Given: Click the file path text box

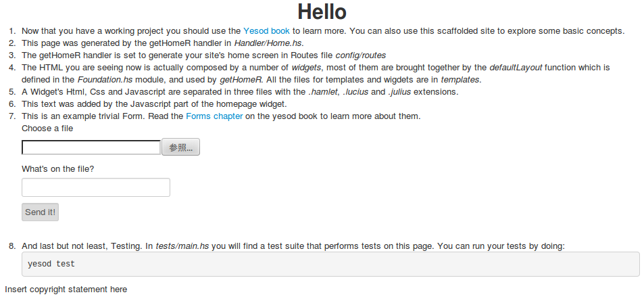Looking at the screenshot, I should (91, 147).
